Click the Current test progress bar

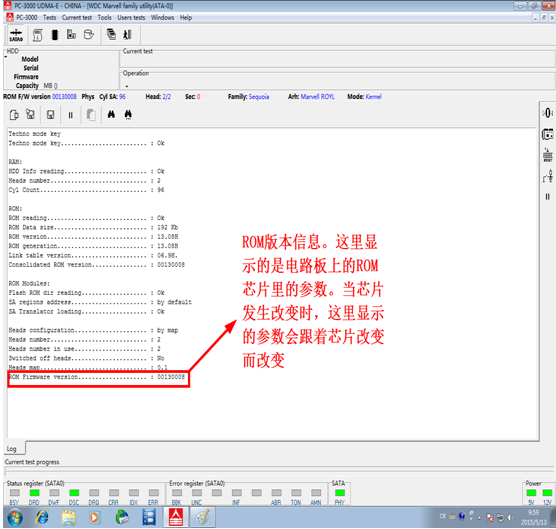click(278, 470)
